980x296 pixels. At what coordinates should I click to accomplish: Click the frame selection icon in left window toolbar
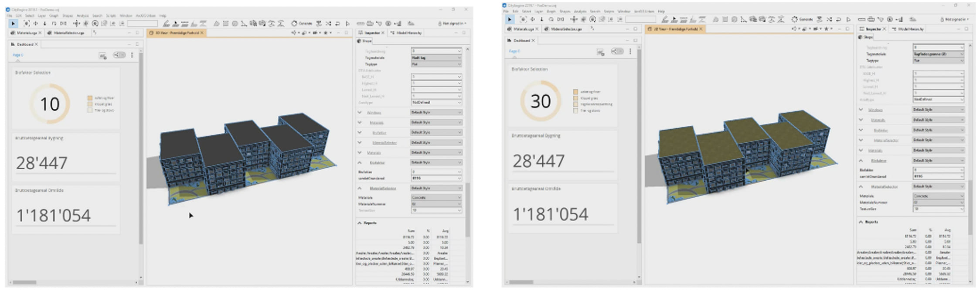click(27, 24)
